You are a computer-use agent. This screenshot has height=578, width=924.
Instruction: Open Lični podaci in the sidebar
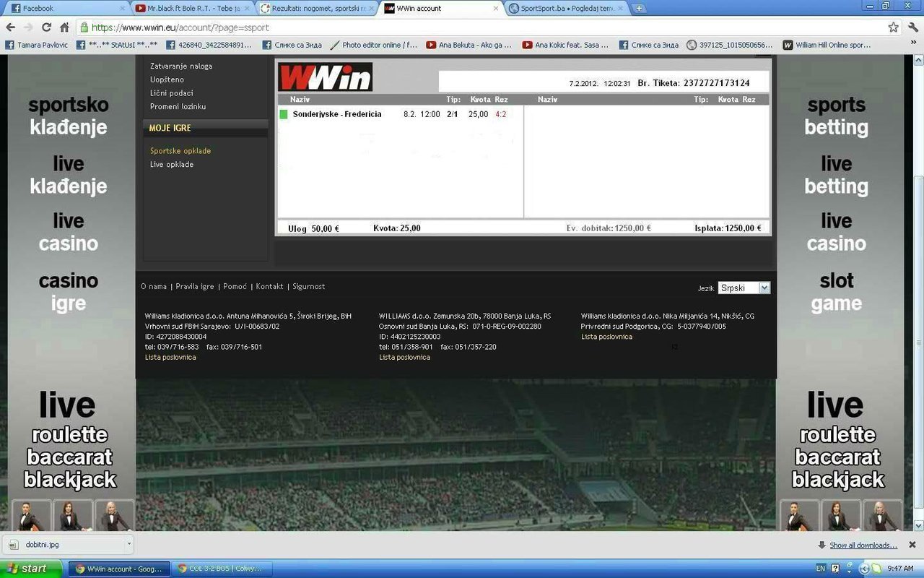171,93
